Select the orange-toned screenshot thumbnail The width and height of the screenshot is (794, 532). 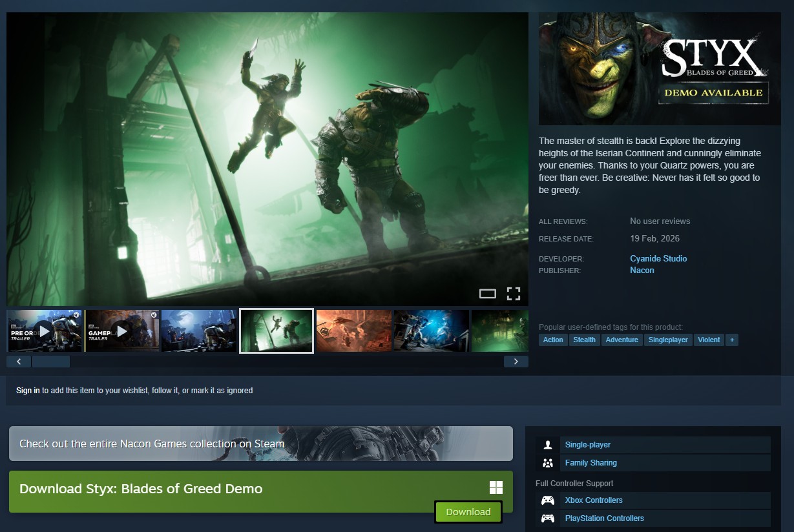coord(354,331)
